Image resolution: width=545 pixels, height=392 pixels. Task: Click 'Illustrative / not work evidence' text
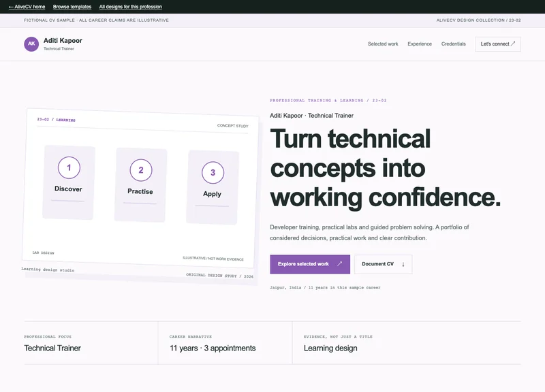coord(213,259)
